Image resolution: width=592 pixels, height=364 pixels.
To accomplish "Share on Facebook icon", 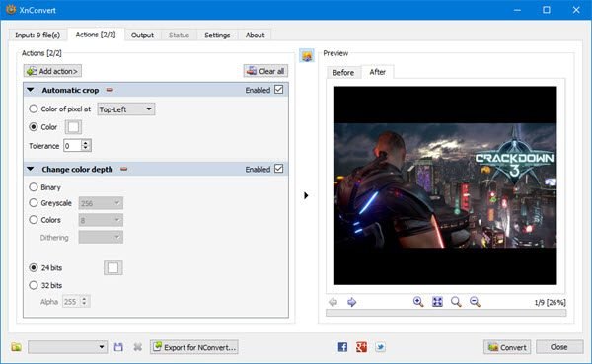I will 342,347.
